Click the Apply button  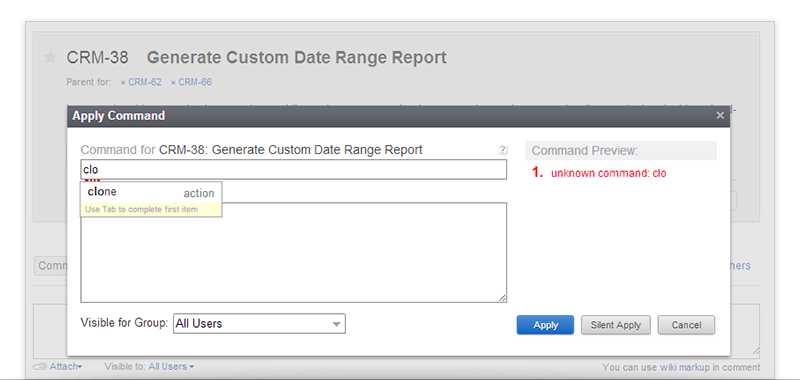coord(545,325)
